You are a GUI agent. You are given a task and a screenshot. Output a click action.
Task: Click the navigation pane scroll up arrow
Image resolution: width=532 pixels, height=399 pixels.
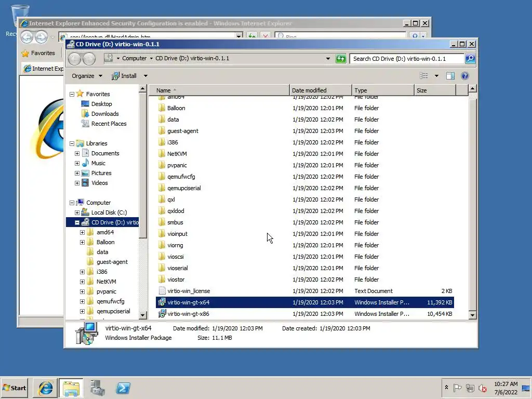pyautogui.click(x=142, y=89)
